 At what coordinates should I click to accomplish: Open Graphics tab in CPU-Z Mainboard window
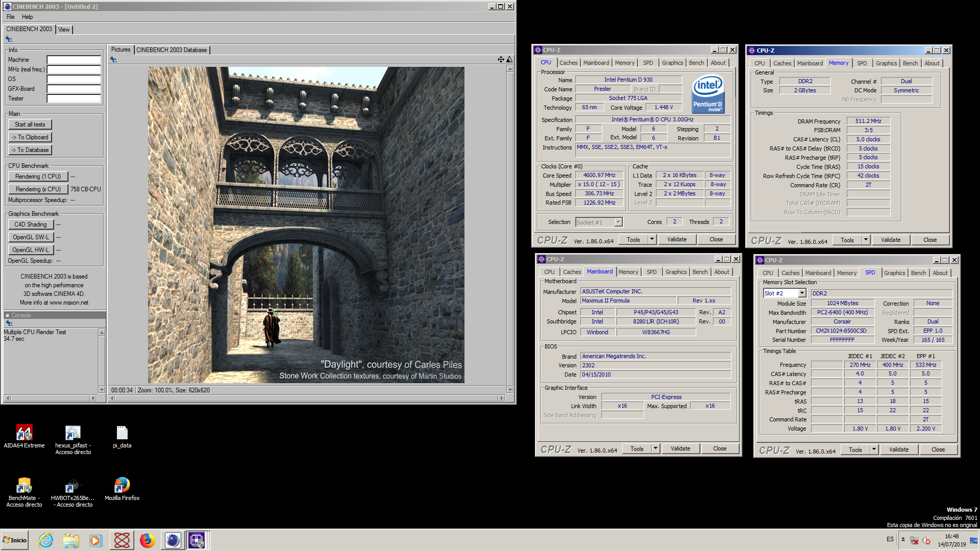(676, 272)
